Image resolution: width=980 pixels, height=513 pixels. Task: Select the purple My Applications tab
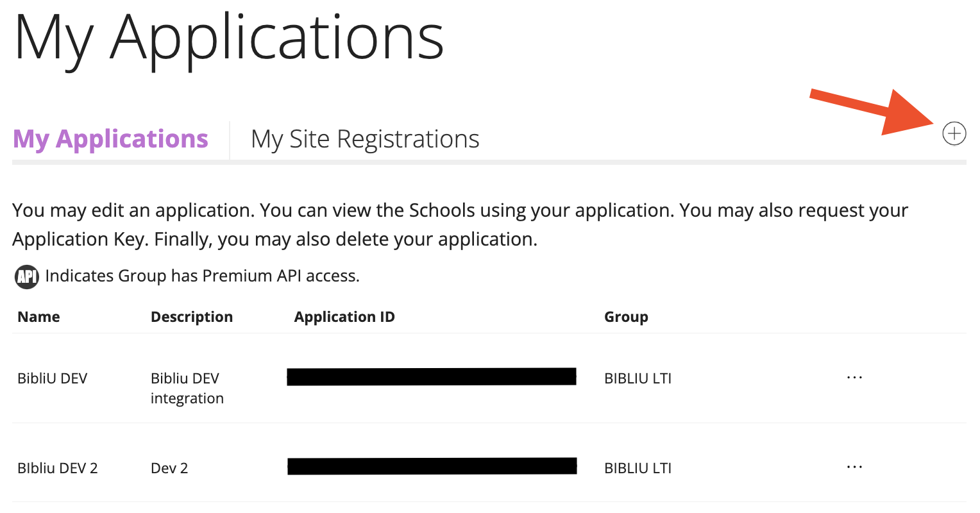click(110, 139)
